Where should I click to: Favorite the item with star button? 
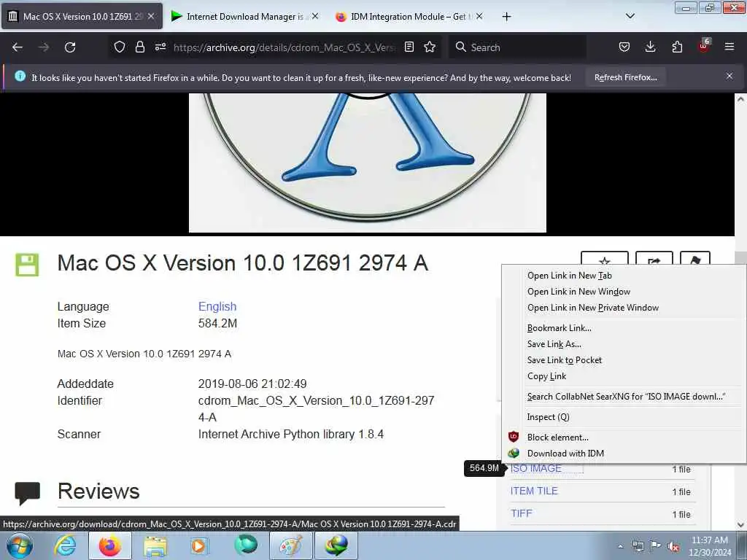605,260
